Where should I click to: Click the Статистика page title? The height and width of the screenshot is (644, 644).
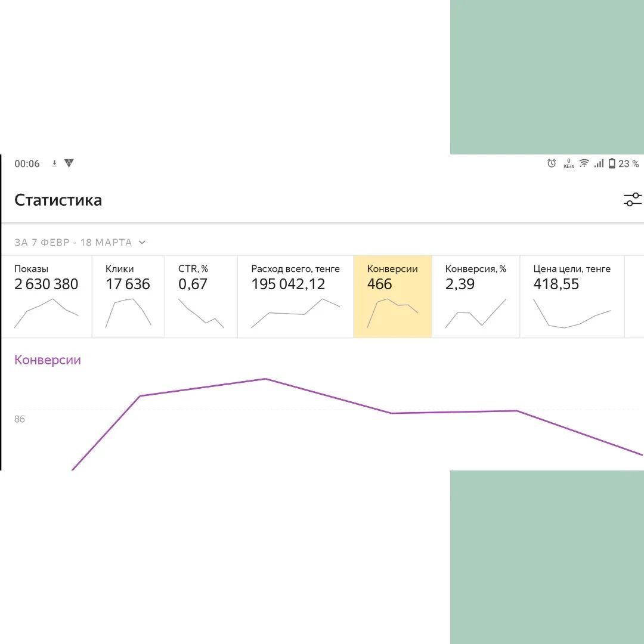click(58, 200)
